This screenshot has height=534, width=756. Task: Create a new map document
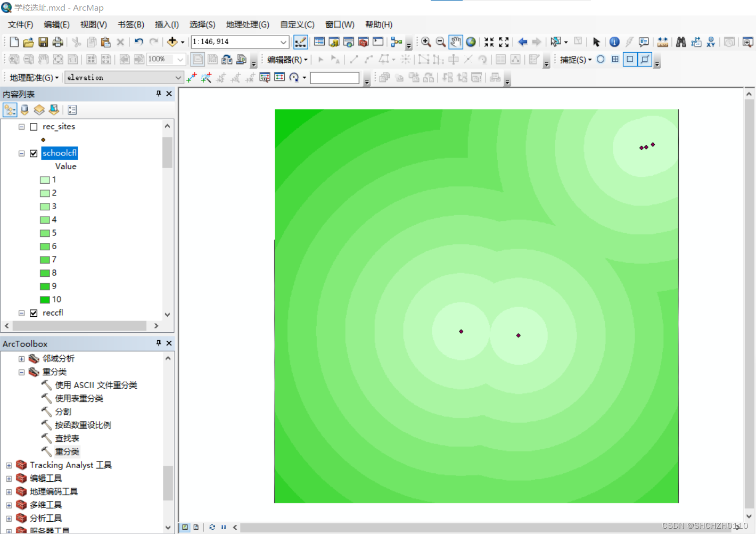click(x=14, y=42)
